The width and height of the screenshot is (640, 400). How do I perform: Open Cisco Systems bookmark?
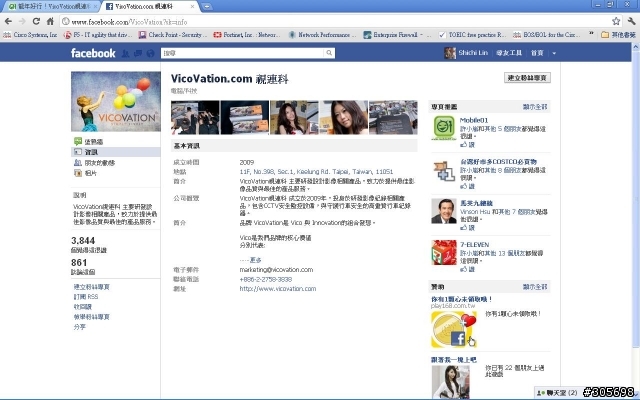click(31, 35)
